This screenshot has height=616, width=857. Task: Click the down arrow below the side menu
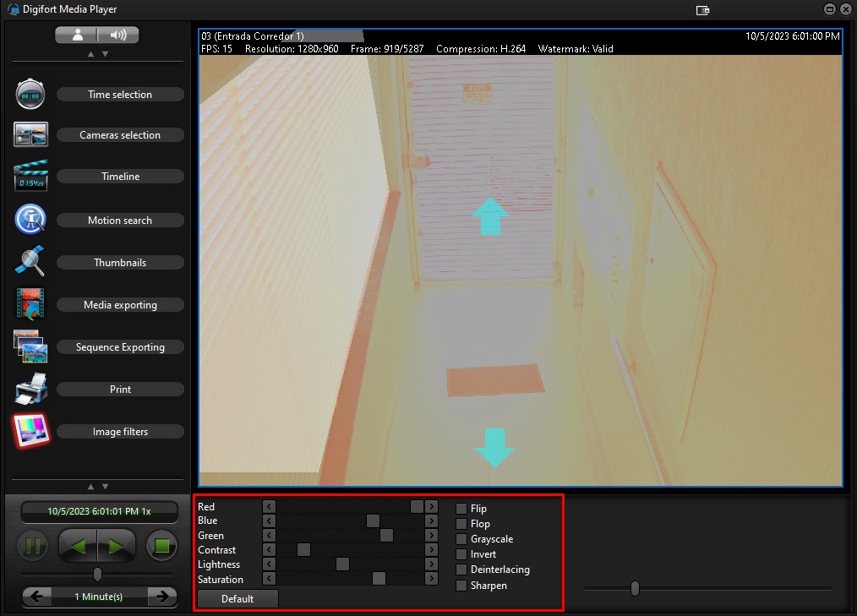106,487
